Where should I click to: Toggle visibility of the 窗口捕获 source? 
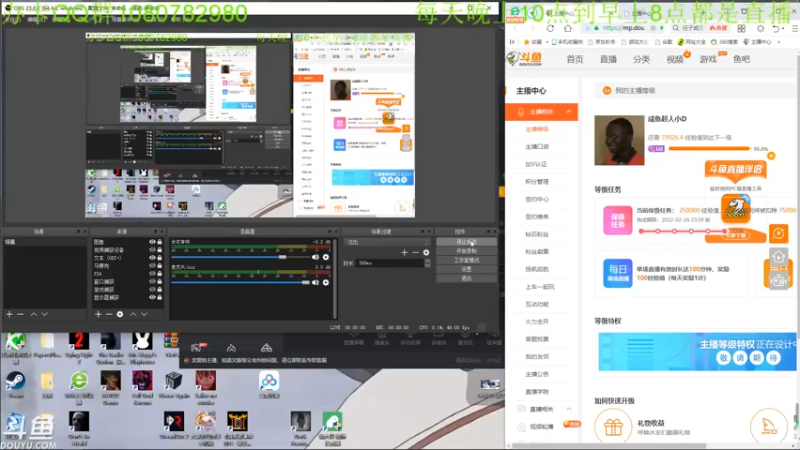tap(152, 282)
